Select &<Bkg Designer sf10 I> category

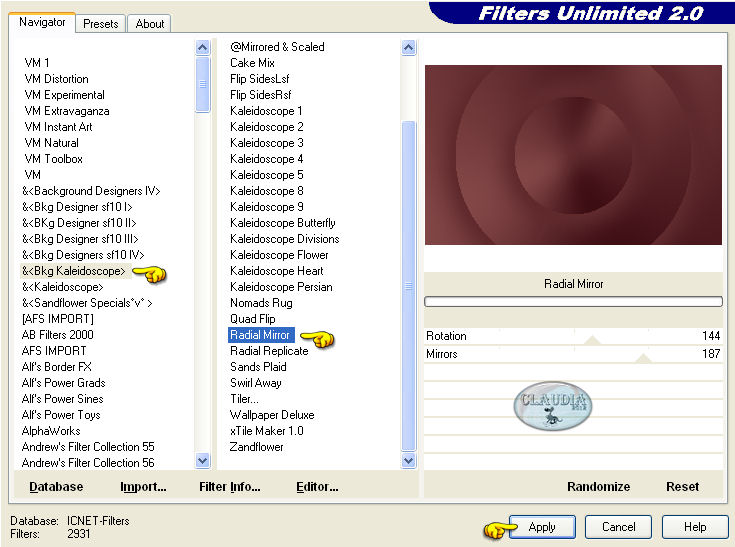77,207
